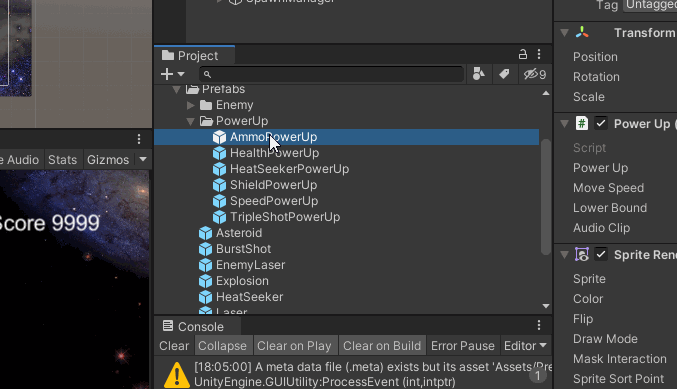Viewport: 677px width, 389px height.
Task: Click the Project list scroll up arrow
Action: click(546, 93)
